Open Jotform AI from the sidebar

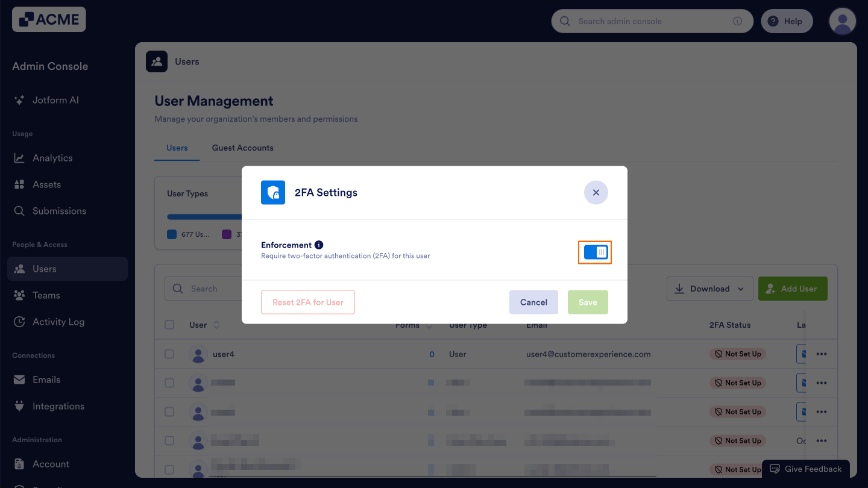pos(55,100)
